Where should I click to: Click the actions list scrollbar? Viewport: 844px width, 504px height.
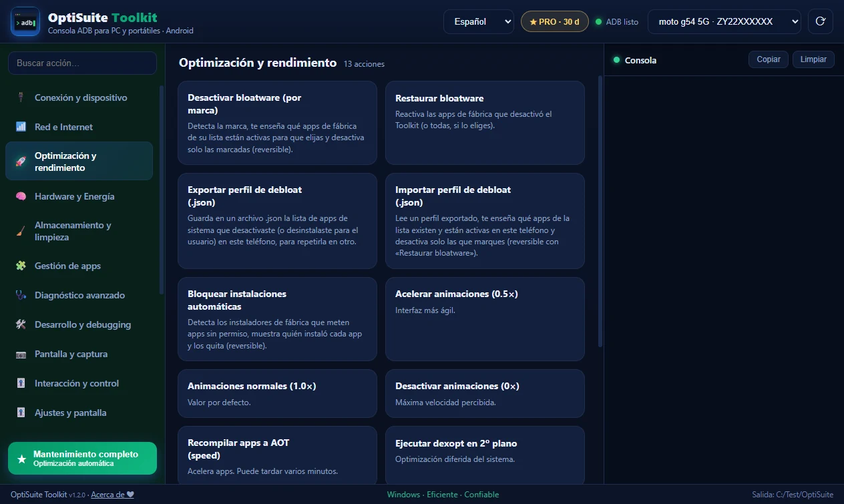pyautogui.click(x=600, y=211)
